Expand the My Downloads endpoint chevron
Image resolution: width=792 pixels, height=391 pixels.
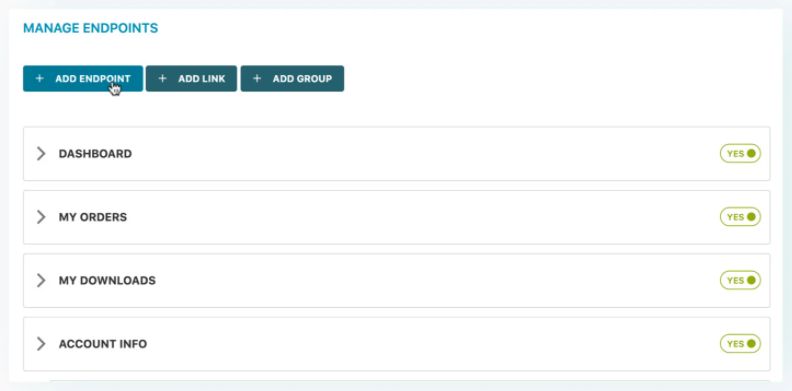[41, 280]
